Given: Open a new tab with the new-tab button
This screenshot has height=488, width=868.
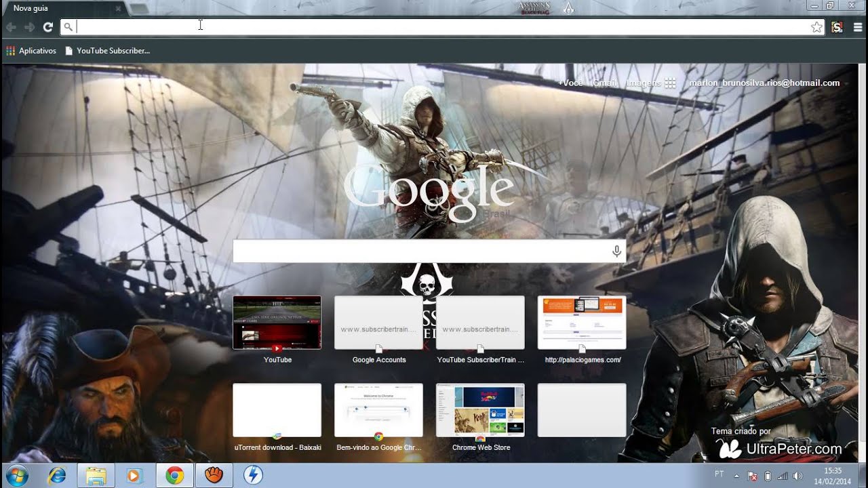Looking at the screenshot, I should click(x=138, y=9).
